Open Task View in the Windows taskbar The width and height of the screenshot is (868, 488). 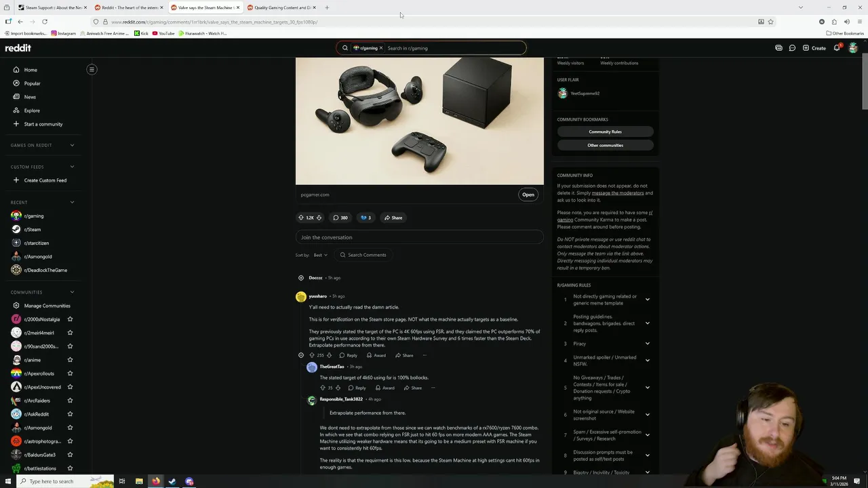coord(122,481)
